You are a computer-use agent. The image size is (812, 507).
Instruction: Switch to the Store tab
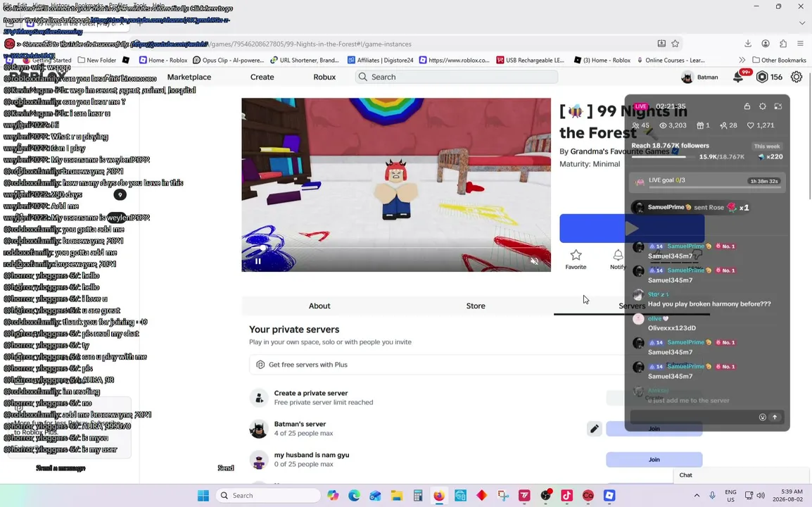[476, 306]
